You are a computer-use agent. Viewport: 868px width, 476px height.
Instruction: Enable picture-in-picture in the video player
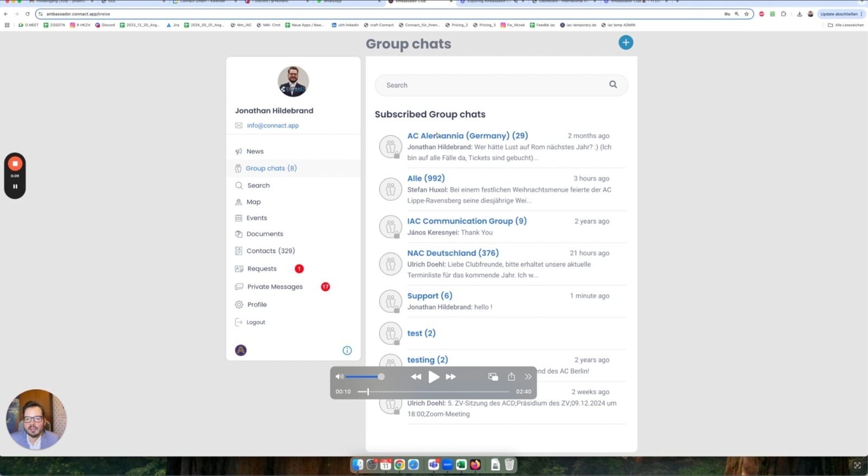pos(493,377)
